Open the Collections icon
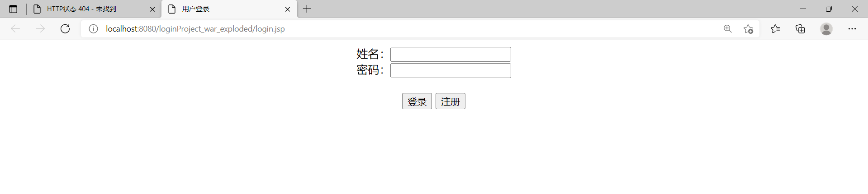The image size is (868, 194). pyautogui.click(x=800, y=29)
